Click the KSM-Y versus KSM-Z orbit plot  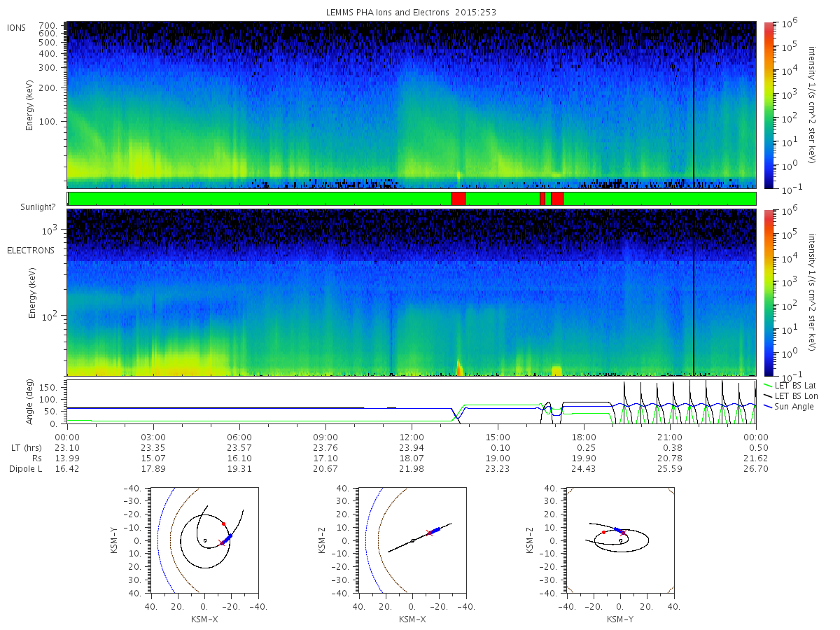pyautogui.click(x=620, y=540)
